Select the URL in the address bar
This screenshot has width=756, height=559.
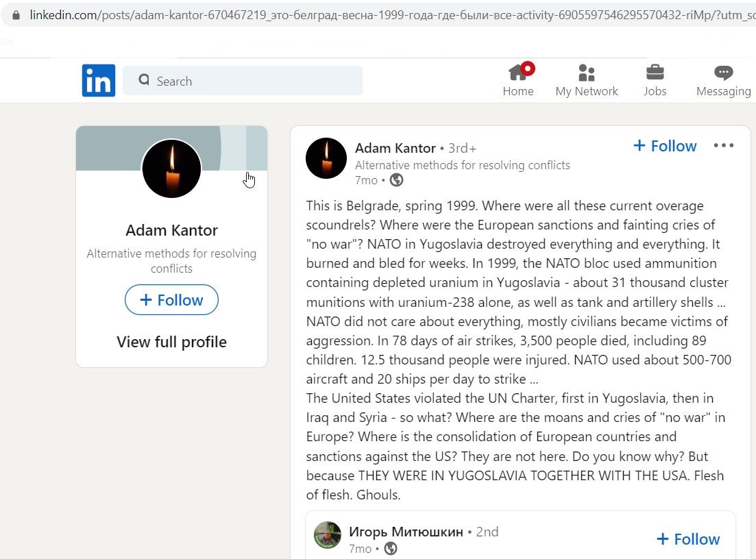click(x=393, y=16)
